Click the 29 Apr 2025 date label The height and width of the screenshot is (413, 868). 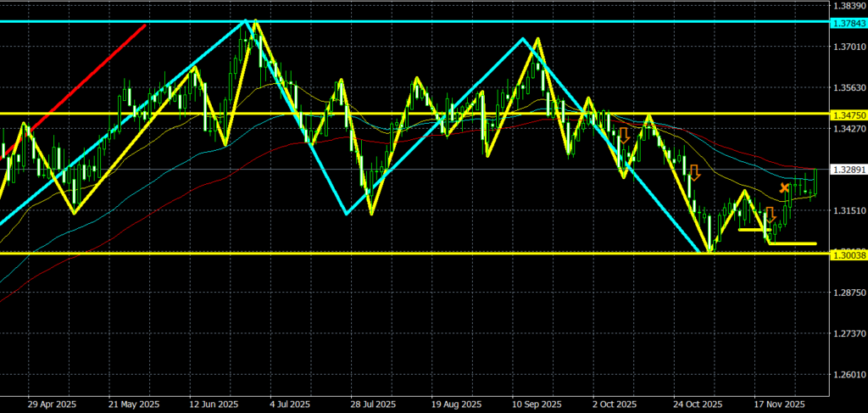click(51, 405)
